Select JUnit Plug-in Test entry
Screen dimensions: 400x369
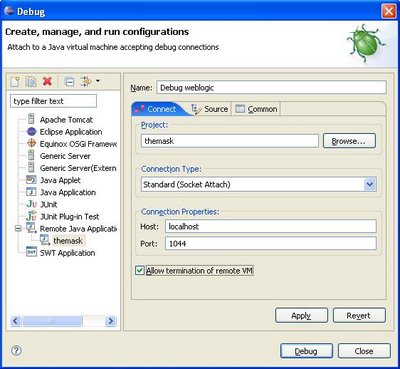point(70,216)
